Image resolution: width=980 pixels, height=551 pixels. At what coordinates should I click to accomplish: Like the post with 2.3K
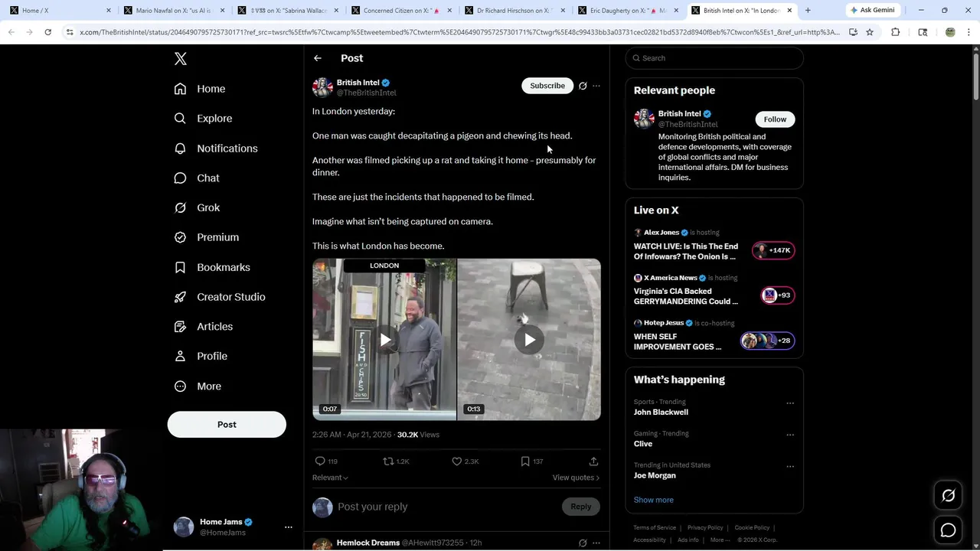pos(465,461)
